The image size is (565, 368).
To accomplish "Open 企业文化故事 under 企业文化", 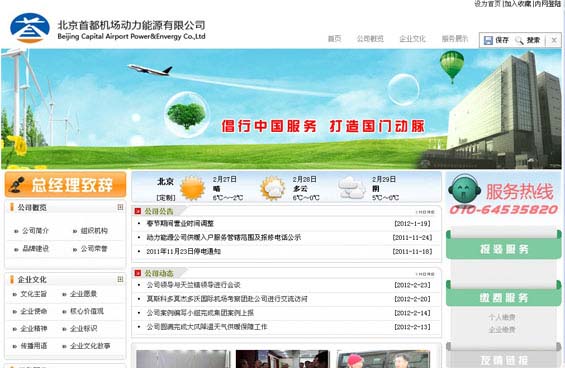I will (x=90, y=346).
